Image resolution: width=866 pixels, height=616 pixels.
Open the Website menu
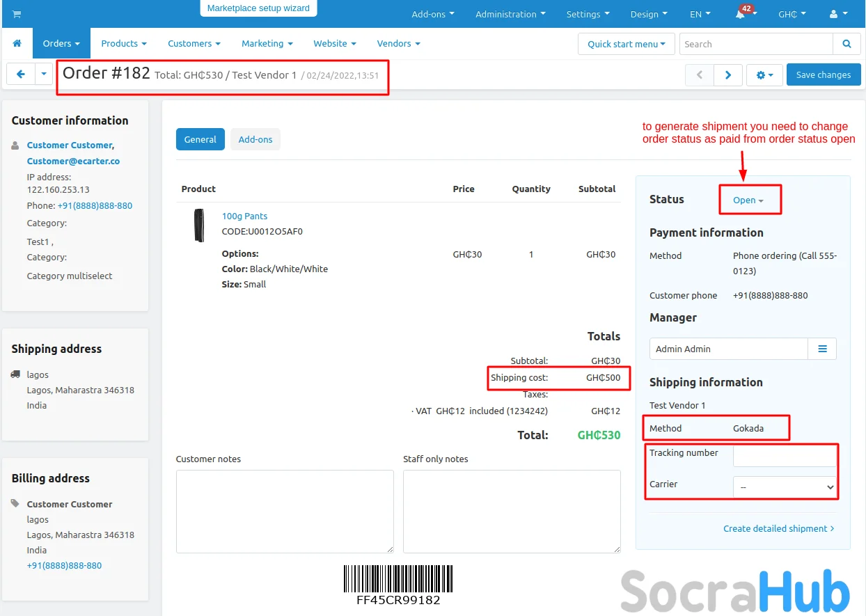click(x=335, y=43)
